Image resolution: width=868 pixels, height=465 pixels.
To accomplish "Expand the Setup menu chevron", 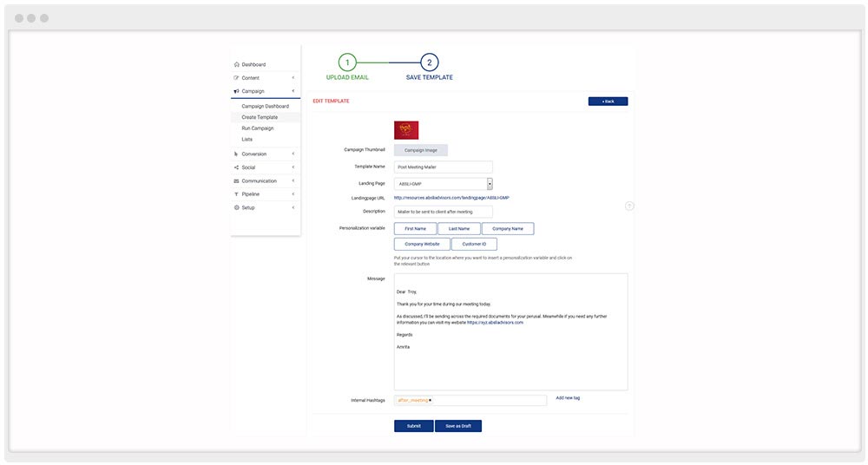I will point(293,207).
